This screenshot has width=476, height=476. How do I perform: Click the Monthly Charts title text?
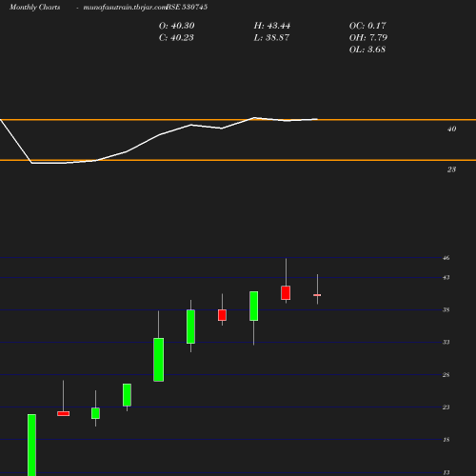pyautogui.click(x=35, y=7)
